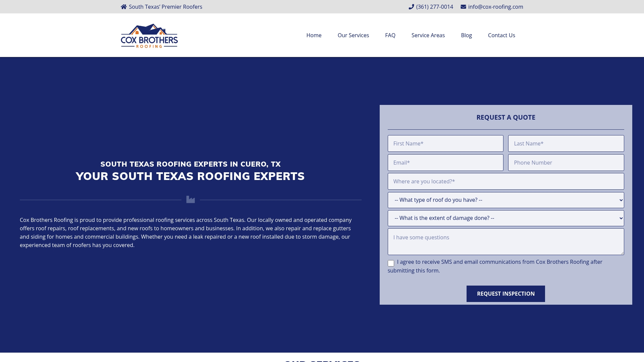Navigate to the FAQ page
Viewport: 644px width, 362px height.
(x=390, y=35)
